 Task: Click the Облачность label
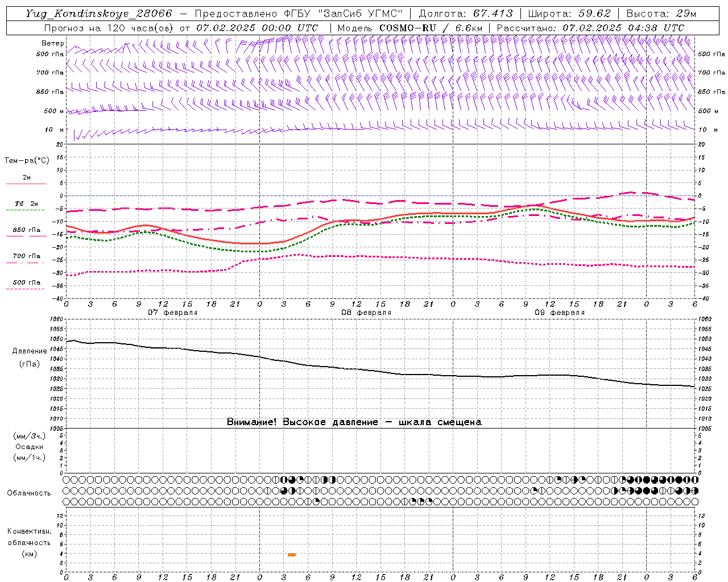pyautogui.click(x=29, y=493)
